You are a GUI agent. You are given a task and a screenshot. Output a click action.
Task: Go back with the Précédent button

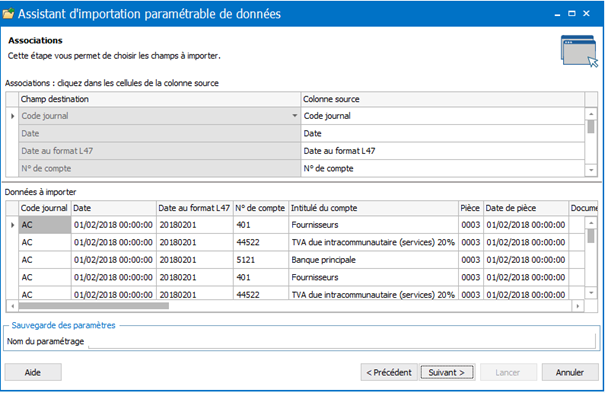pyautogui.click(x=389, y=373)
